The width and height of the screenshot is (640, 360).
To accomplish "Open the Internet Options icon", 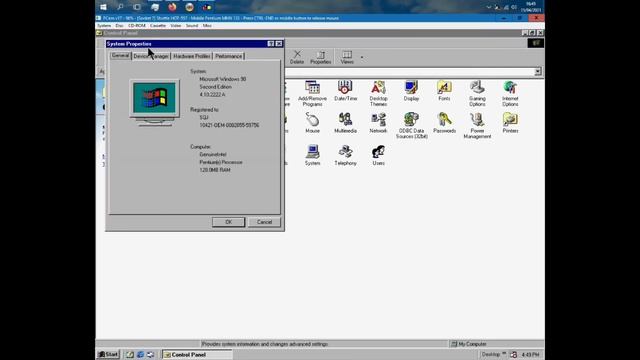I will pyautogui.click(x=510, y=93).
